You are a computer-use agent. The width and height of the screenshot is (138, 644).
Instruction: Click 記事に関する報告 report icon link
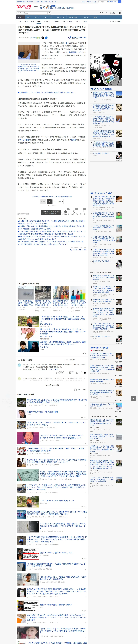click(24, 214)
